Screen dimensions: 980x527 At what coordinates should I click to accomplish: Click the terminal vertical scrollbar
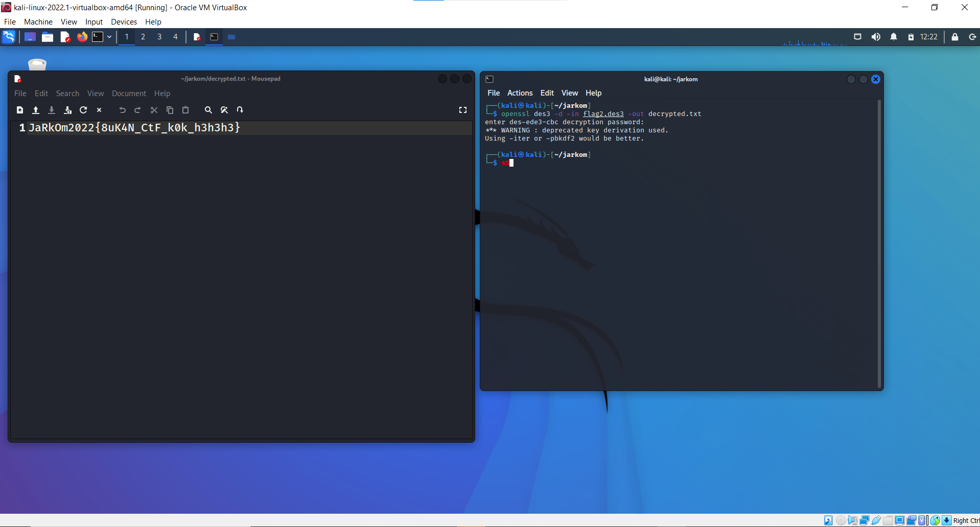[x=879, y=243]
